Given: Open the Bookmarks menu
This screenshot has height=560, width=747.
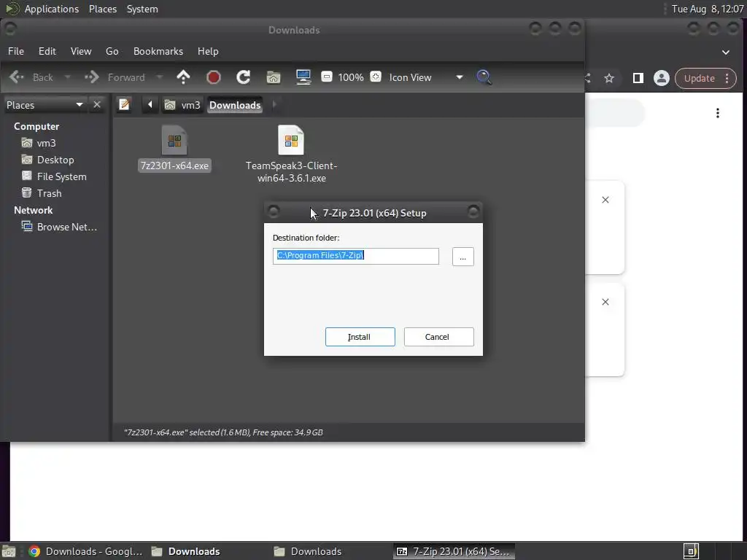Looking at the screenshot, I should [158, 51].
